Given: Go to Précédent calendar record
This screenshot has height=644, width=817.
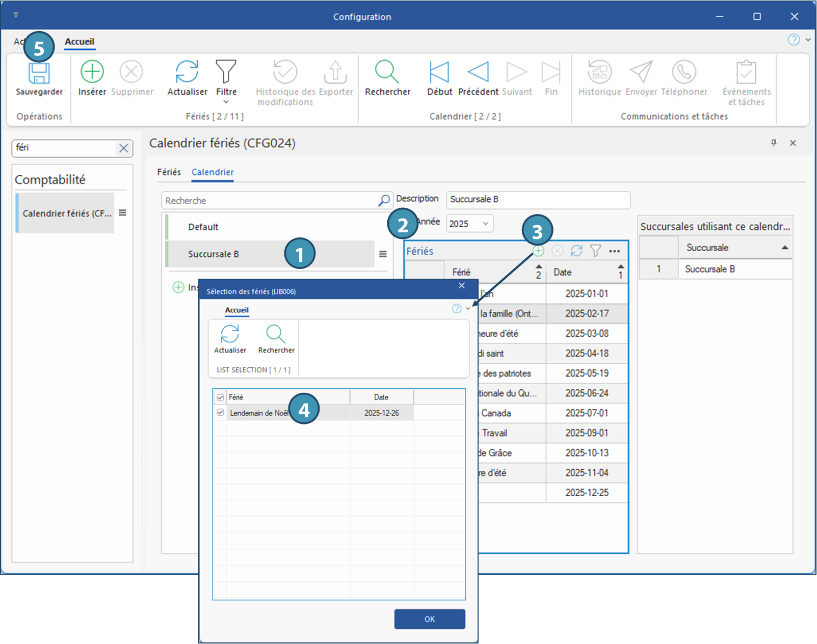Looking at the screenshot, I should click(478, 72).
